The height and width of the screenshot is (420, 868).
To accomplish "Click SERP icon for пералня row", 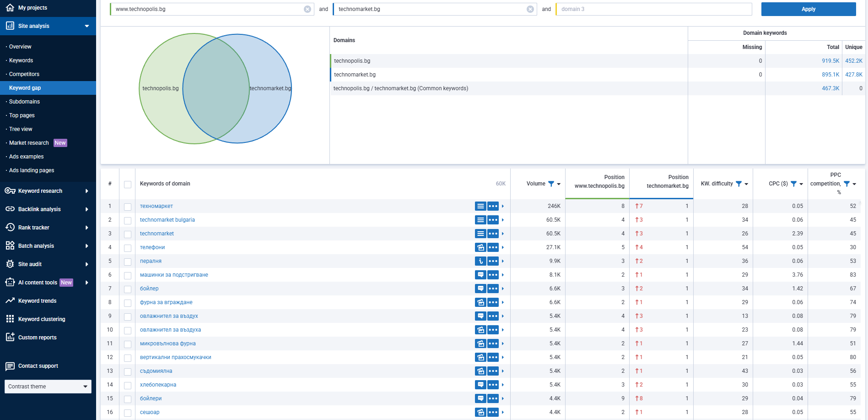I will (x=480, y=261).
